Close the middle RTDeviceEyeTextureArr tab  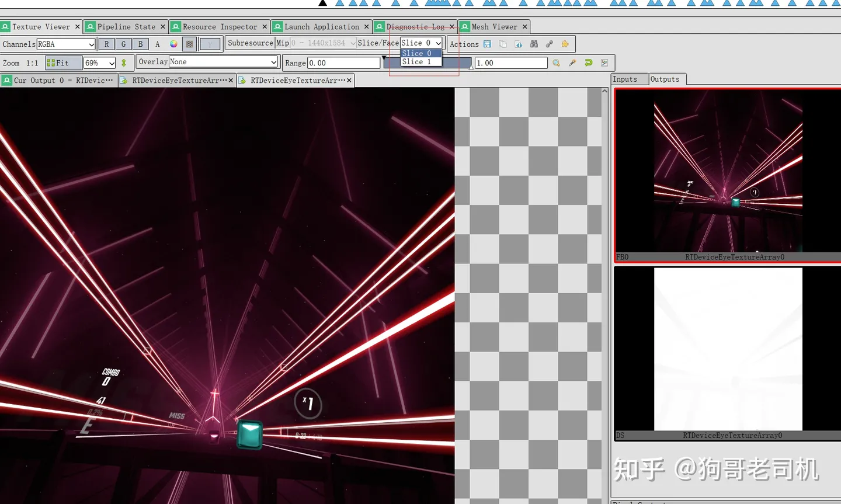click(x=231, y=81)
